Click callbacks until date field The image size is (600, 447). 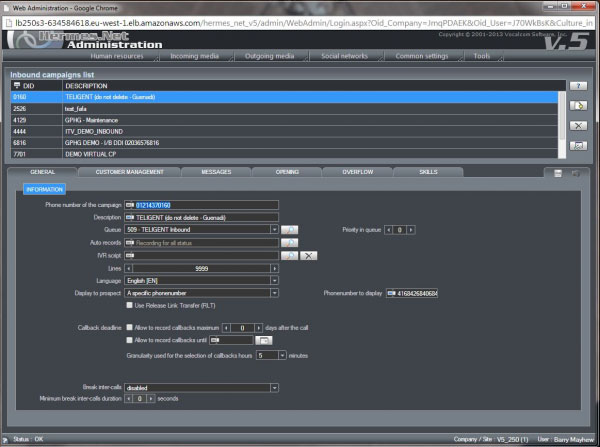(231, 340)
